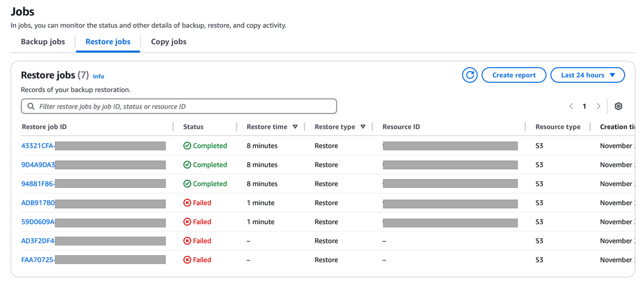The width and height of the screenshot is (644, 284).
Task: Select 'November' creation time in 94881F86 row
Action: pyautogui.click(x=616, y=183)
